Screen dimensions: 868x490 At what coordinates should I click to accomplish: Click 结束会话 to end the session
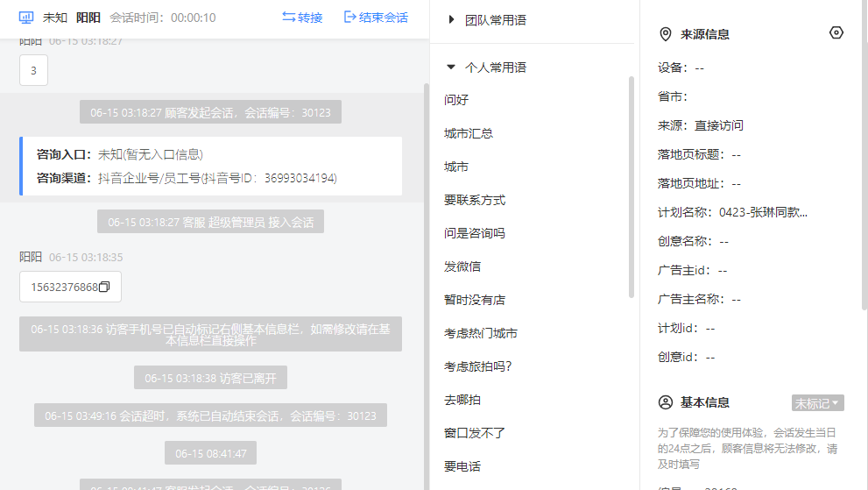pyautogui.click(x=376, y=18)
